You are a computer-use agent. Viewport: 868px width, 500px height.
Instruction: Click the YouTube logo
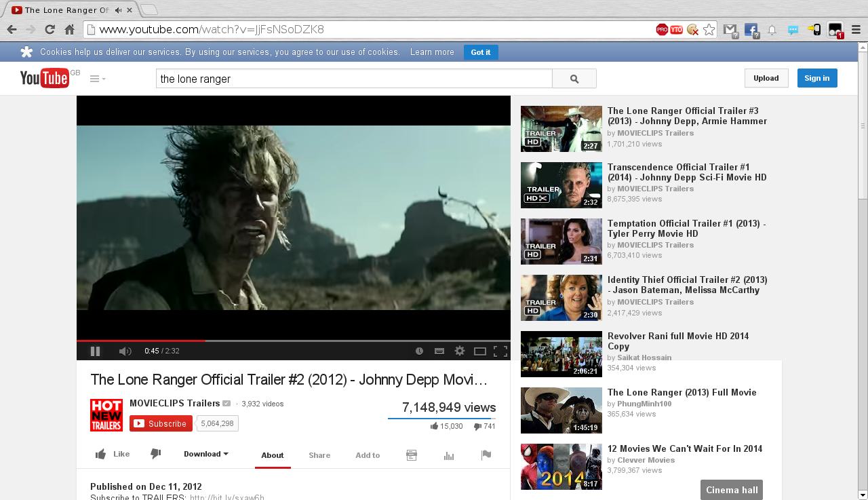pyautogui.click(x=45, y=78)
